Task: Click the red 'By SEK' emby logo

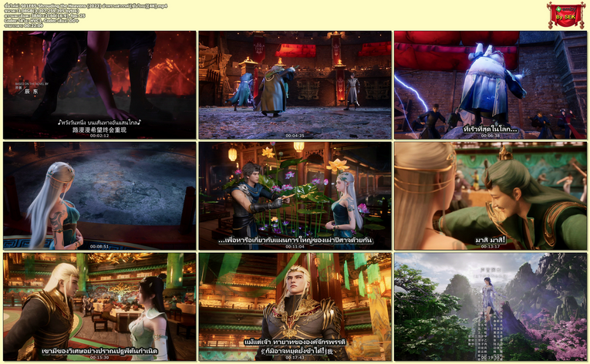Action: [x=566, y=15]
